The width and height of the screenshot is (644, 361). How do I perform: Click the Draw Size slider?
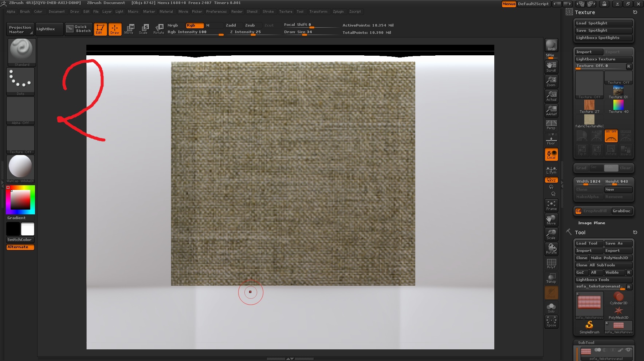point(311,32)
